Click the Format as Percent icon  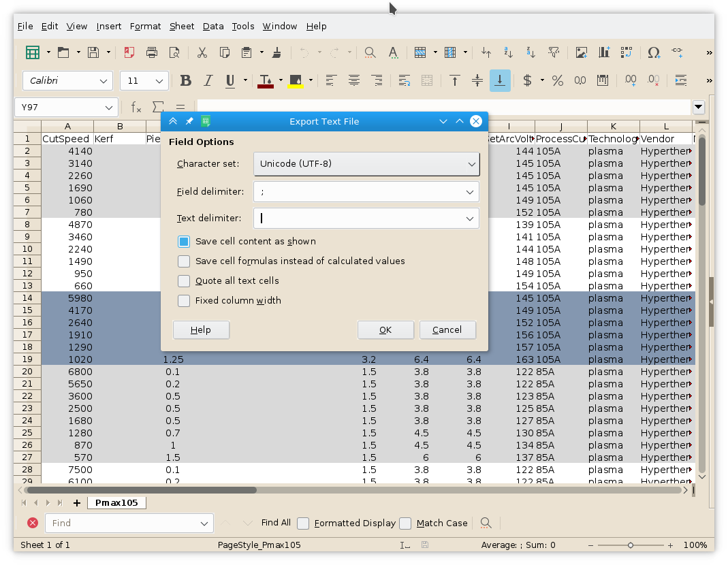click(x=558, y=80)
